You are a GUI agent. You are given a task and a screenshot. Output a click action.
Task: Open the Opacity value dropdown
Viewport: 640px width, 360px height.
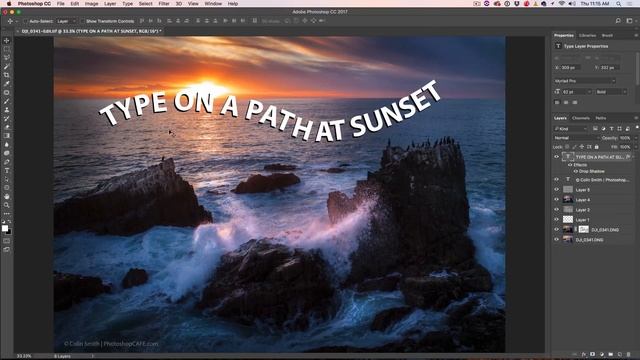[635, 138]
